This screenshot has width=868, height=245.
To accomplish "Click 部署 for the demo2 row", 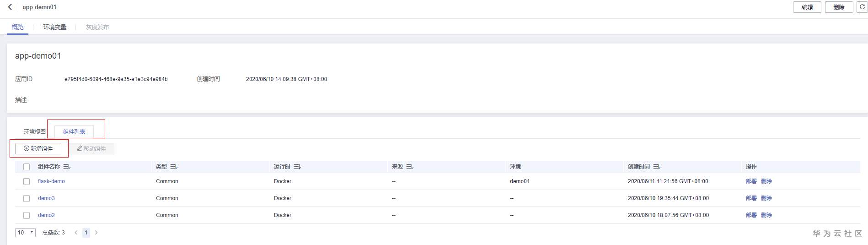I will (751, 215).
